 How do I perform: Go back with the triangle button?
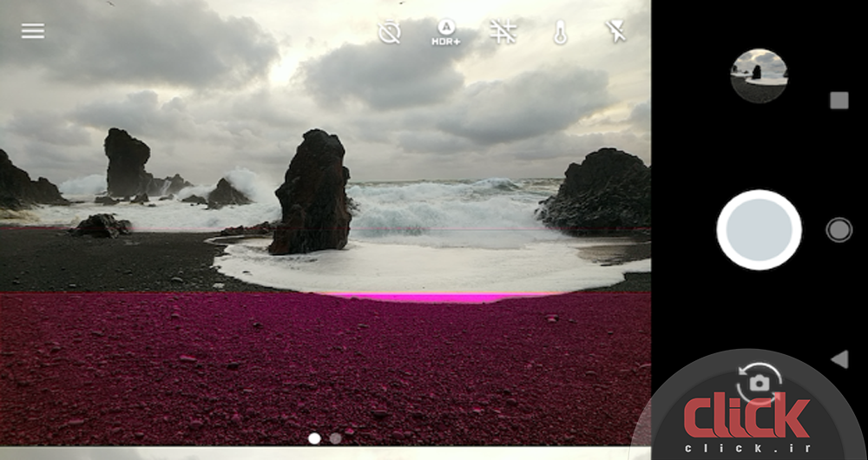(x=838, y=359)
